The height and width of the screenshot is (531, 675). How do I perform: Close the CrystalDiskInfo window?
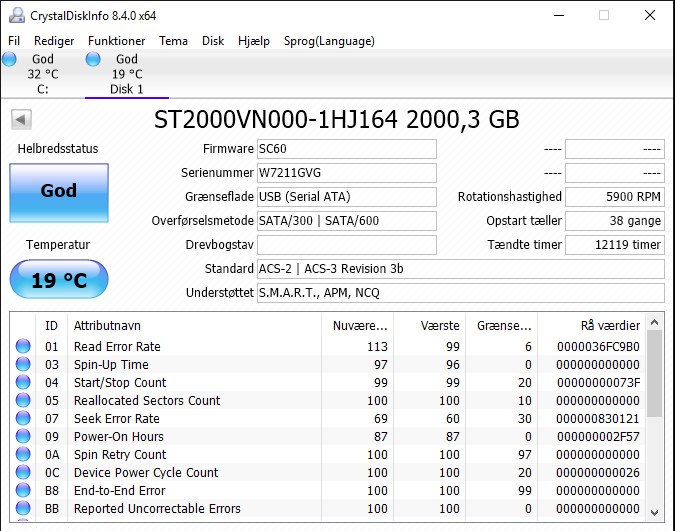(x=650, y=16)
